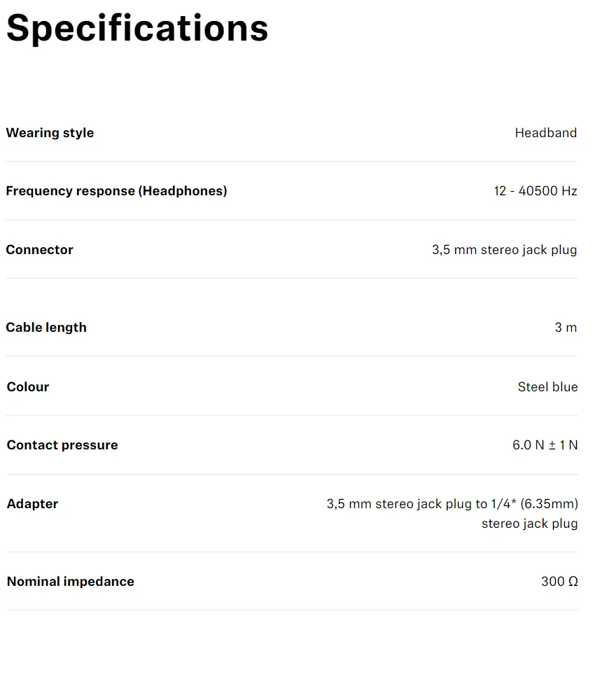Click the Connector row's 3,5 mm stereo jack plug value
The height and width of the screenshot is (700, 595).
(505, 250)
